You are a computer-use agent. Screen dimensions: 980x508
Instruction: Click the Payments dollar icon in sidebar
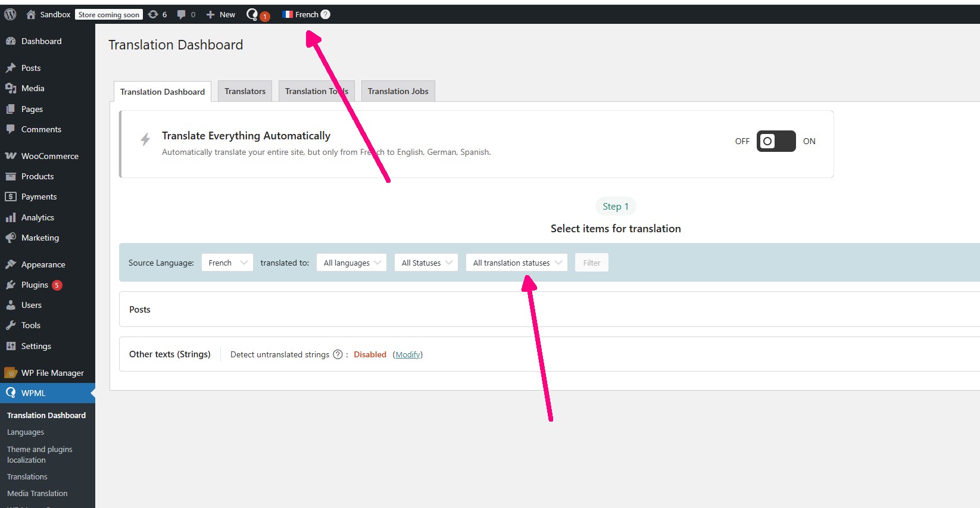tap(11, 197)
